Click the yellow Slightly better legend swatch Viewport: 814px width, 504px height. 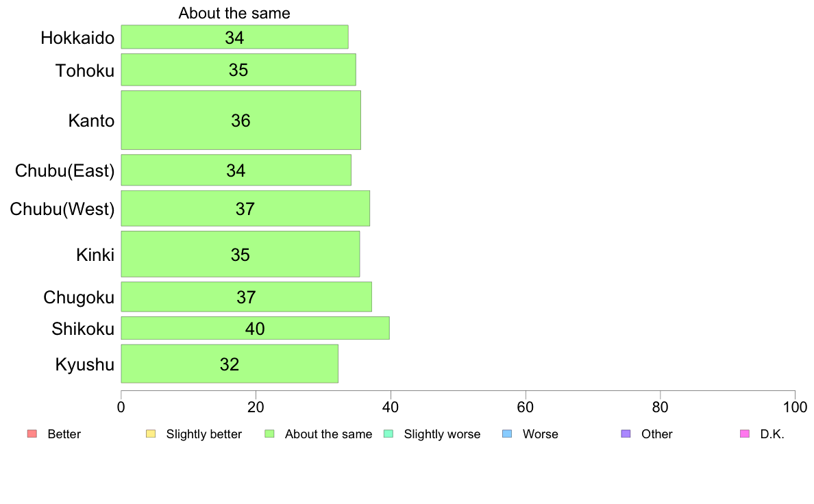point(151,433)
